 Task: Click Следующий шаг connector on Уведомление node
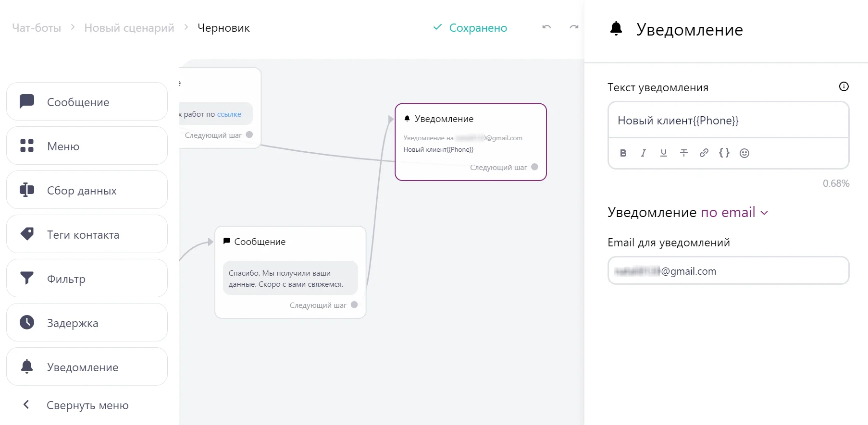[534, 167]
